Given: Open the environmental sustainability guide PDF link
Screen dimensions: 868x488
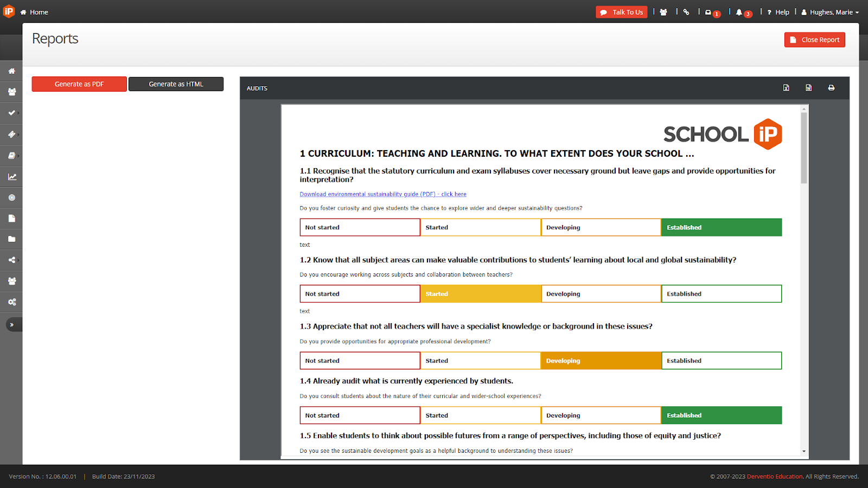Looking at the screenshot, I should [382, 194].
